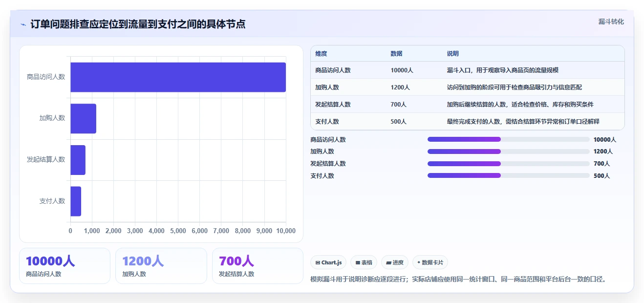Open the 10000人 商品访问人数 data card
Screen dimensions: 644x303
click(64, 266)
